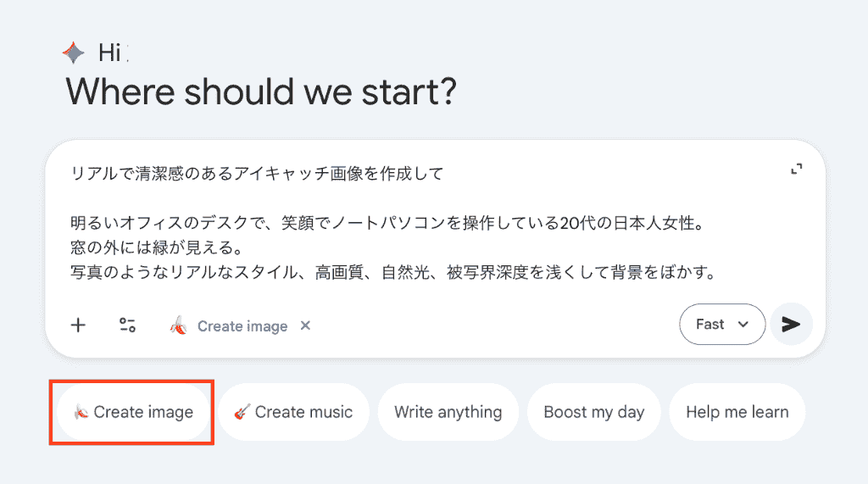Click the Hi greeting text

pos(110,53)
